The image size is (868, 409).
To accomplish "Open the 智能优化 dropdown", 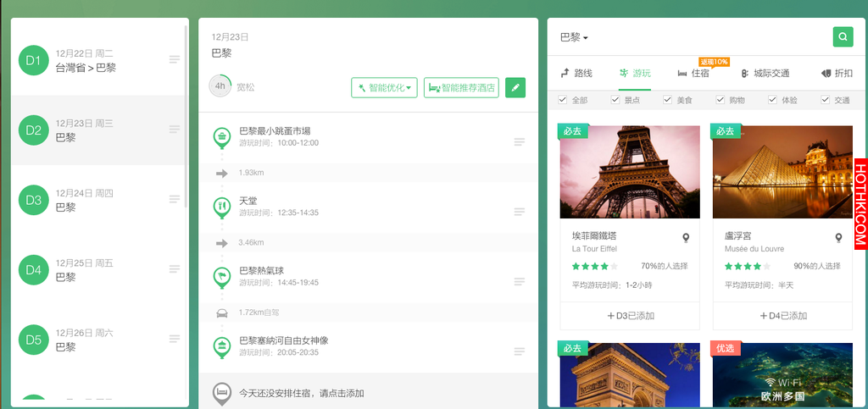I will pyautogui.click(x=384, y=87).
